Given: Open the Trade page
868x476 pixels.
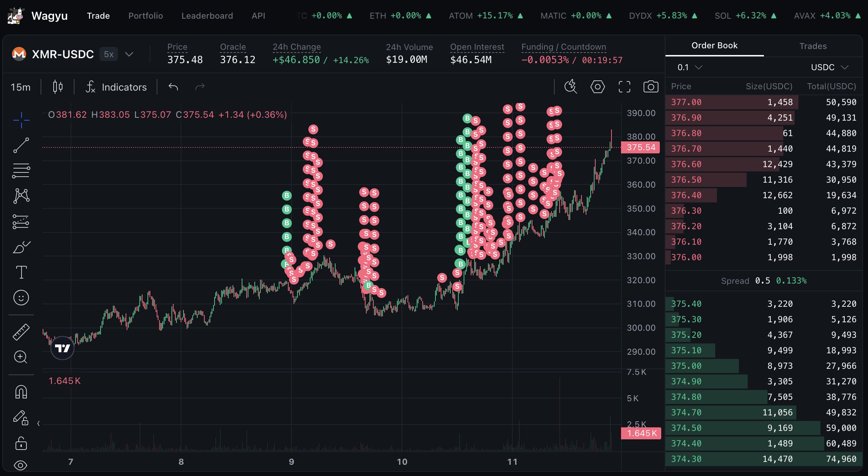Looking at the screenshot, I should point(98,16).
